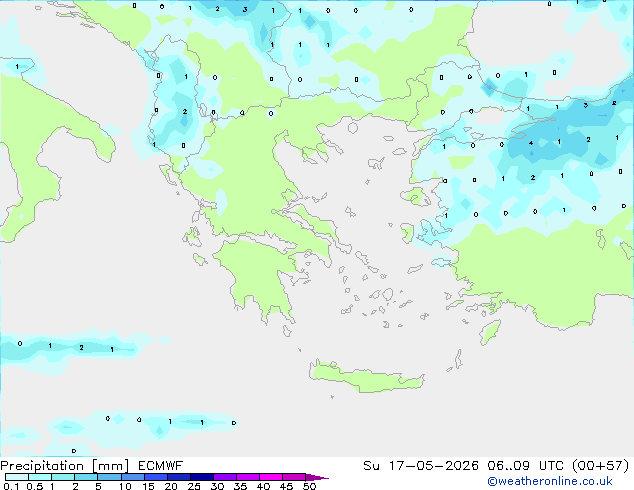The image size is (634, 490).
Task: Click the 0.1–0.5 mm legend color box
Action: [x=17, y=477]
